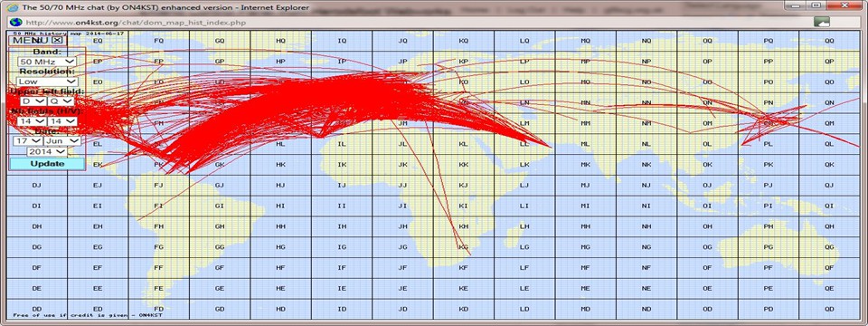The height and width of the screenshot is (326, 868).
Task: Open the Band dropdown showing 50 MHz
Action: (47, 62)
